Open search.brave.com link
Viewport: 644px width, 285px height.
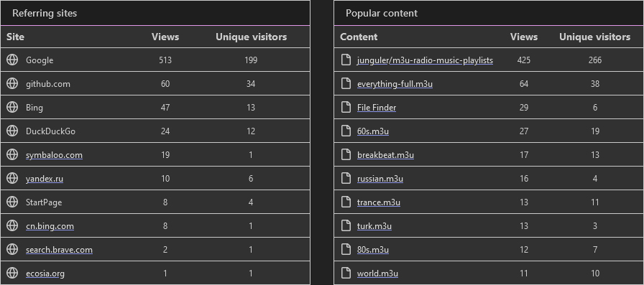point(59,250)
